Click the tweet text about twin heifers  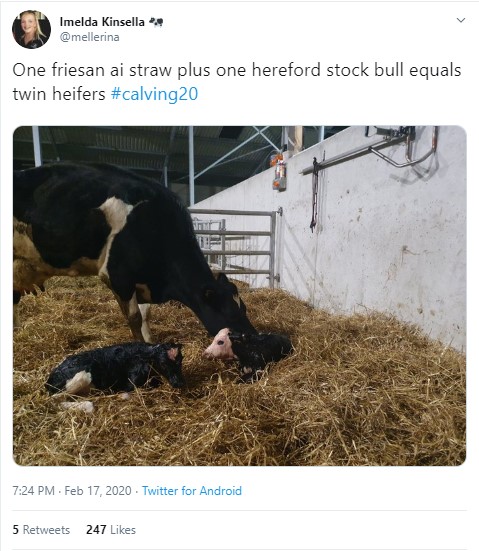click(237, 82)
